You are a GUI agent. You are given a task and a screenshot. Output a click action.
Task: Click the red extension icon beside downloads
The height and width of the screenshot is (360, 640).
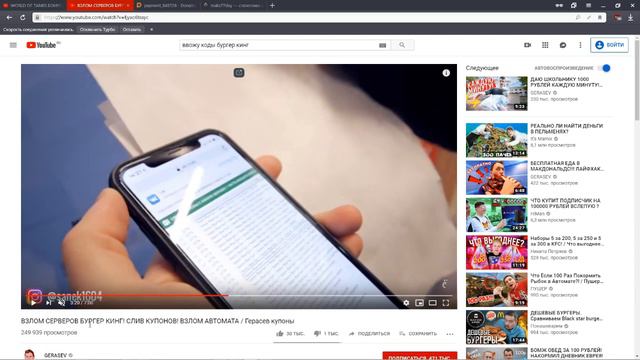[x=618, y=18]
